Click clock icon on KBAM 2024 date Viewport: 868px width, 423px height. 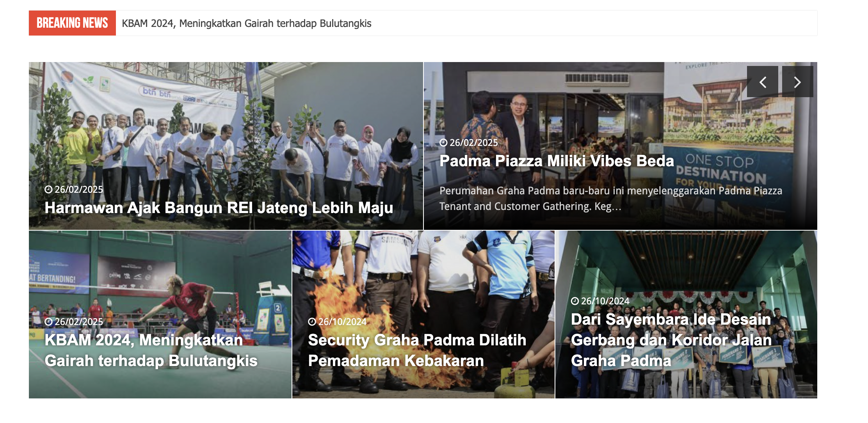click(x=48, y=322)
